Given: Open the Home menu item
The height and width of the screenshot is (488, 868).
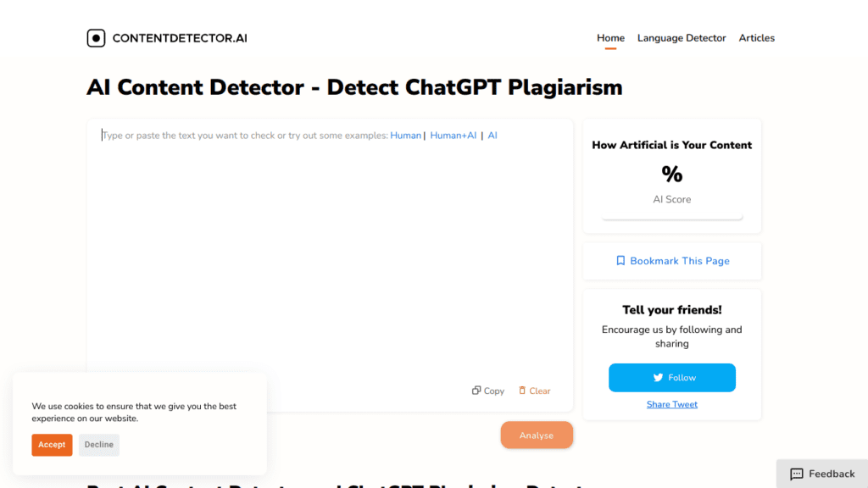Looking at the screenshot, I should 610,37.
